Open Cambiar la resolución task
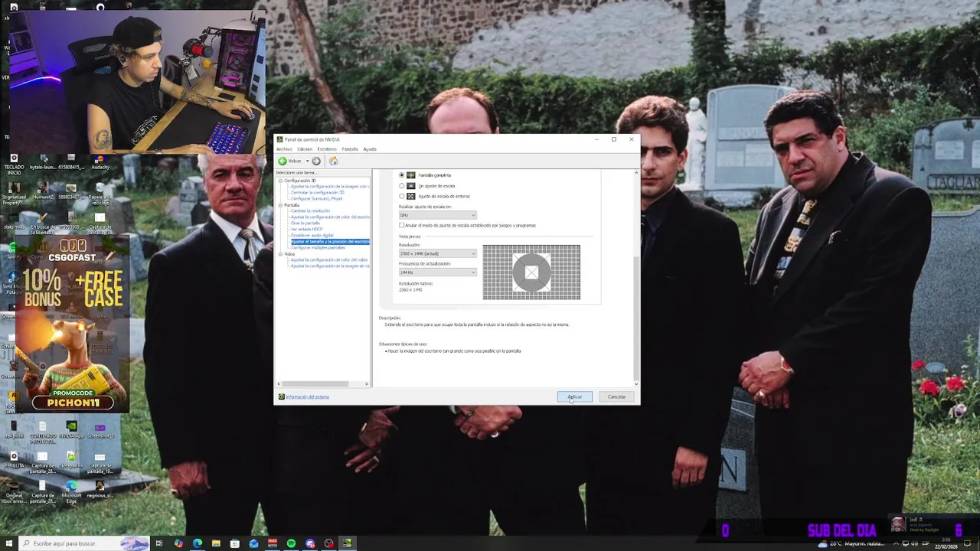980x551 pixels. tap(310, 211)
